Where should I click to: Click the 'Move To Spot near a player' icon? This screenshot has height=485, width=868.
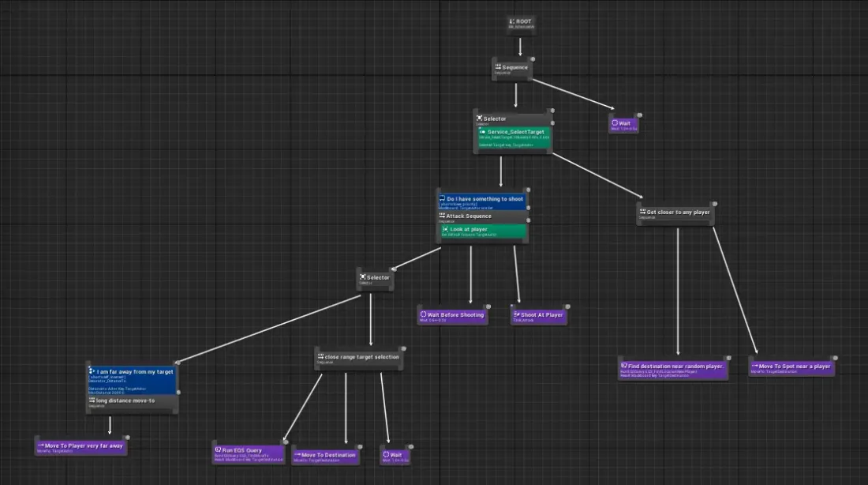[754, 366]
